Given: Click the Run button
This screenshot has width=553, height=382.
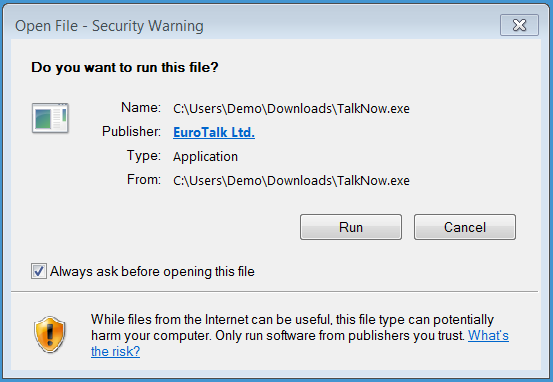Looking at the screenshot, I should (x=351, y=227).
